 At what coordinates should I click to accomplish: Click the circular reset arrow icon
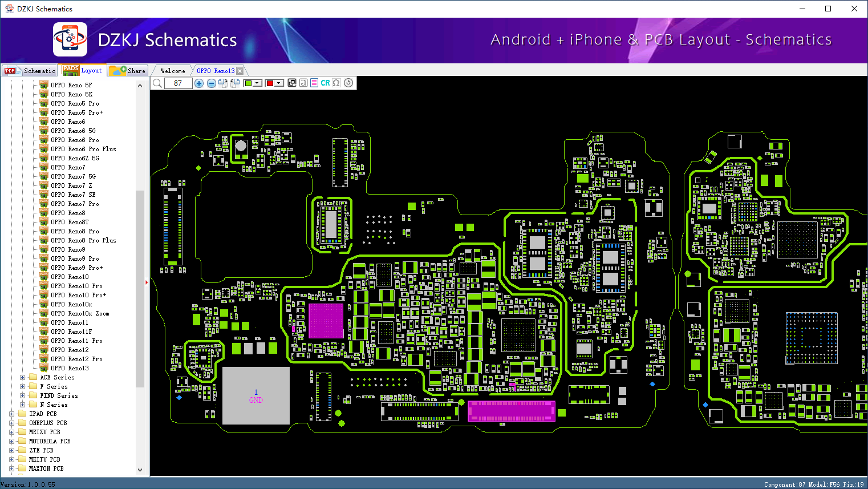(x=348, y=83)
